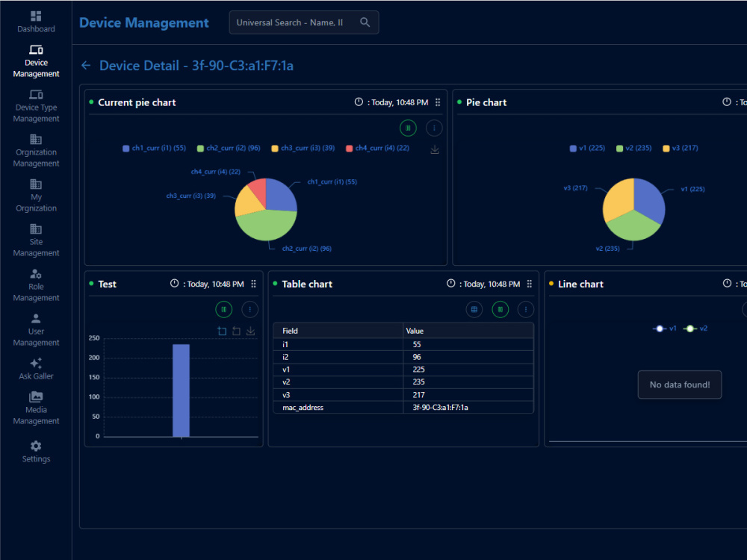The width and height of the screenshot is (747, 560).
Task: Click the clock icon on Pie chart card
Action: pyautogui.click(x=727, y=102)
